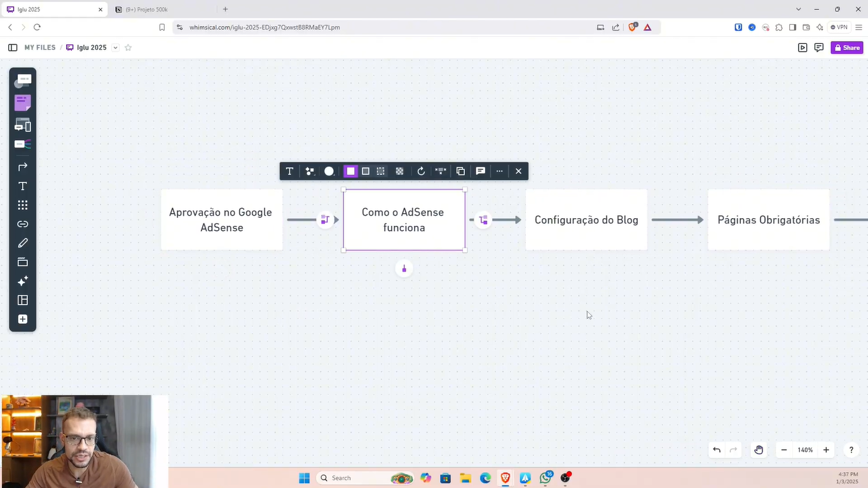Open the shape color picker circle

[329, 171]
